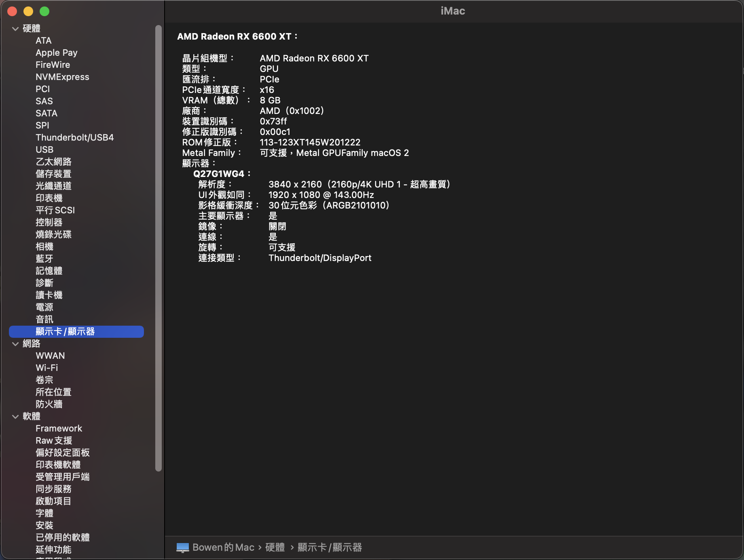
Task: Open the NVMExpress hardware entry
Action: (62, 77)
